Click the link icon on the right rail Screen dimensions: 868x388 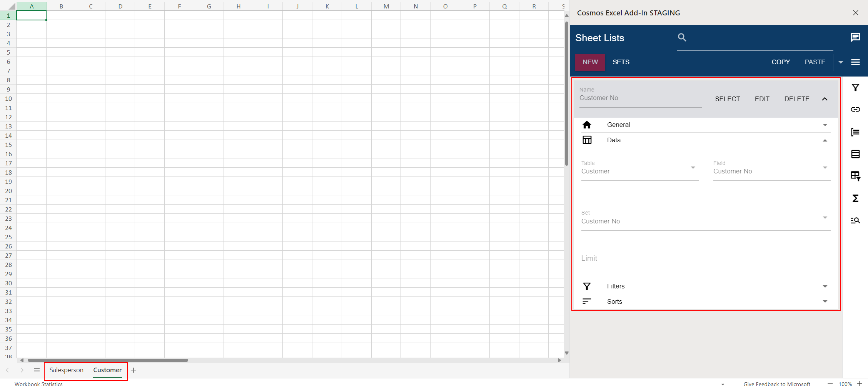(856, 109)
